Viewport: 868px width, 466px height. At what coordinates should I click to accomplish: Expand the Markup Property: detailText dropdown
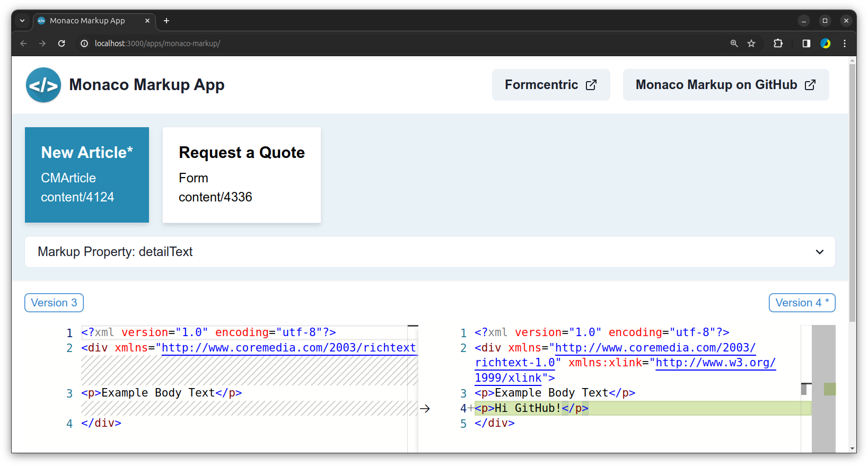pos(430,252)
